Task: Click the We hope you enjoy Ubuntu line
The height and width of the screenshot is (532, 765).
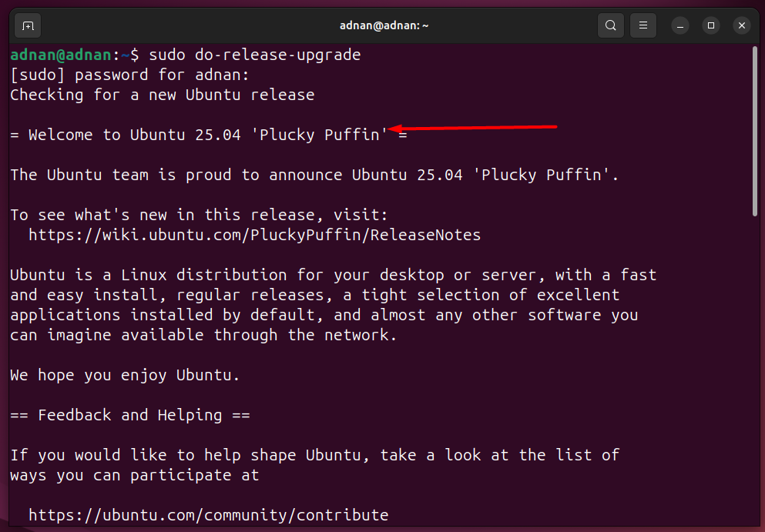Action: pyautogui.click(x=125, y=375)
